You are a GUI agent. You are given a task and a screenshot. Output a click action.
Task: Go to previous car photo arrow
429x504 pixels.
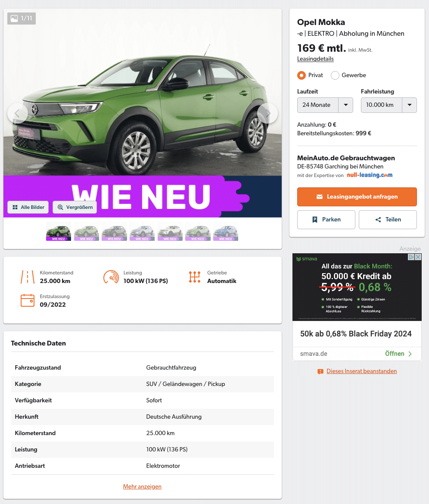(17, 113)
